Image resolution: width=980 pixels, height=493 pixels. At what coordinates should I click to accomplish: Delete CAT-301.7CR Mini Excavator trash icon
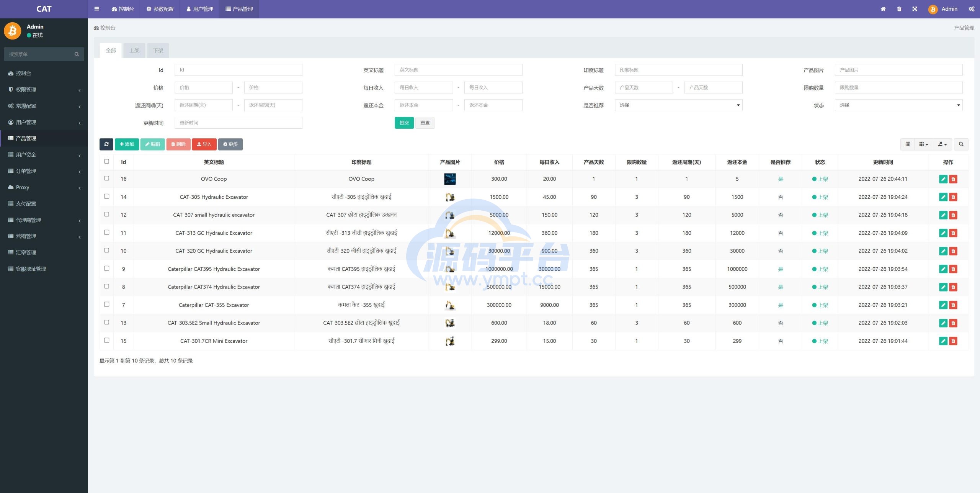(x=953, y=341)
